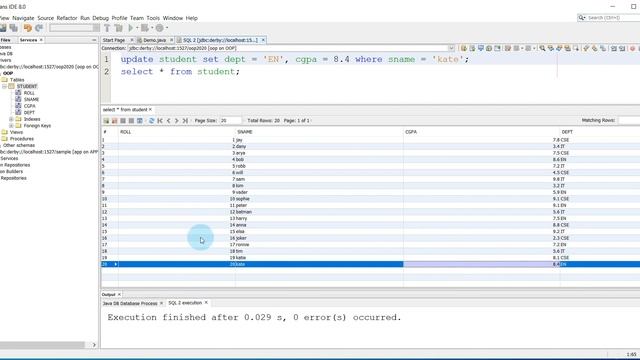This screenshot has height=360, width=640.
Task: Click the Save All toolbar icon
Action: point(13,28)
